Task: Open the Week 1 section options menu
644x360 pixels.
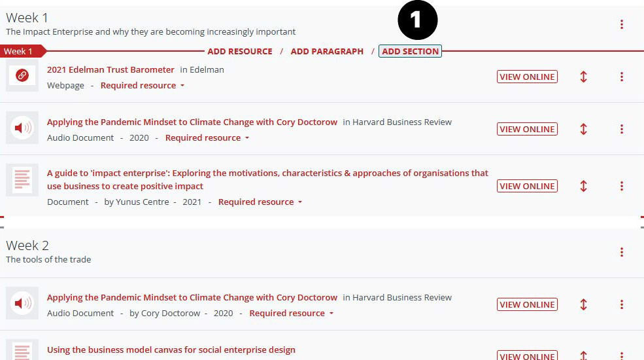Action: coord(621,25)
